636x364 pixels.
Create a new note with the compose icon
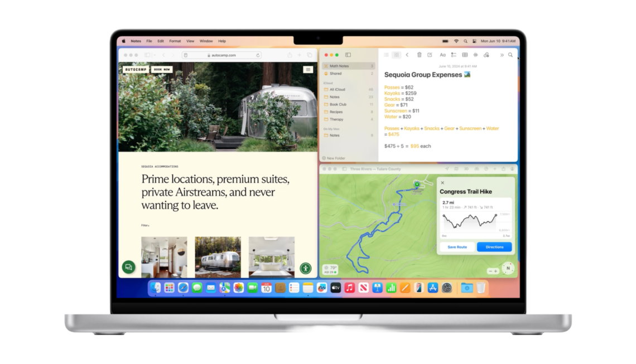point(430,55)
